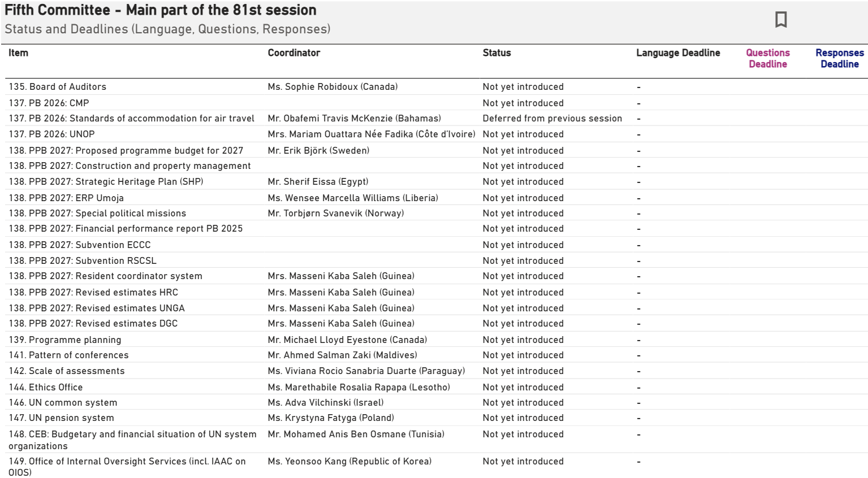Select the 135. Board of Auditors row

(x=436, y=86)
